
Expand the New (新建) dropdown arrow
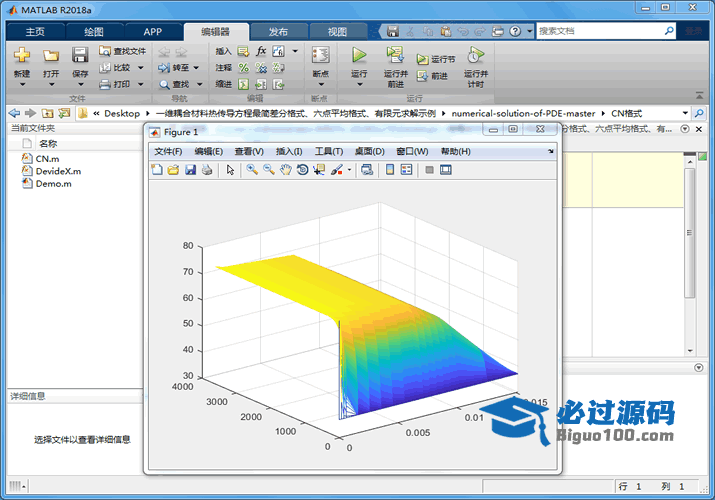coord(22,84)
